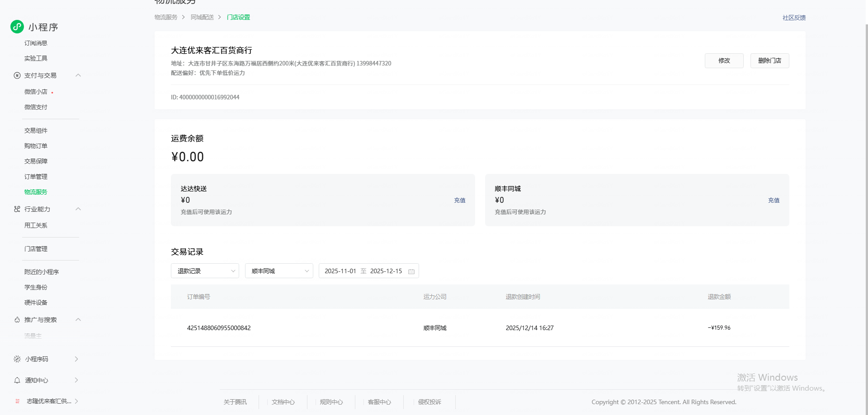Open the 文档中心 footer link
The height and width of the screenshot is (415, 868).
click(x=283, y=402)
